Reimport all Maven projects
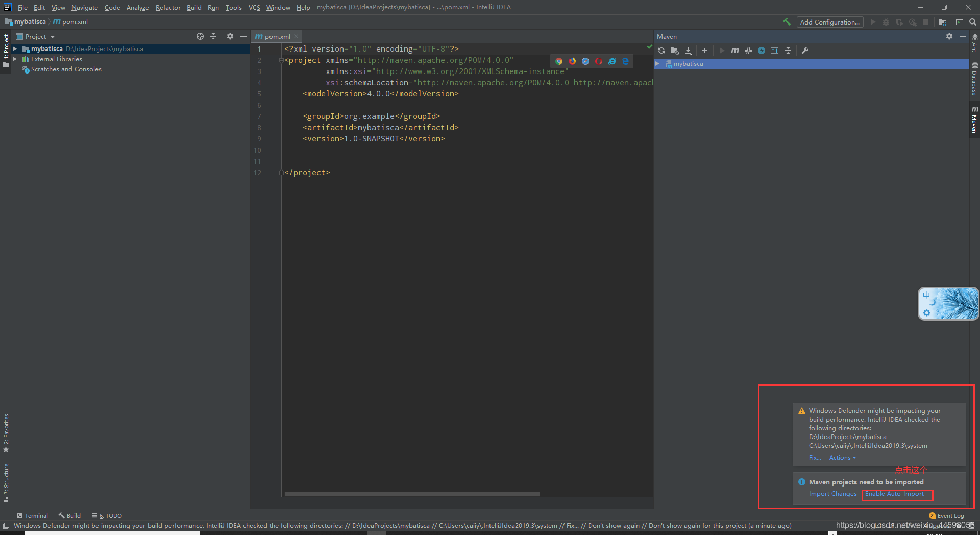 (661, 51)
